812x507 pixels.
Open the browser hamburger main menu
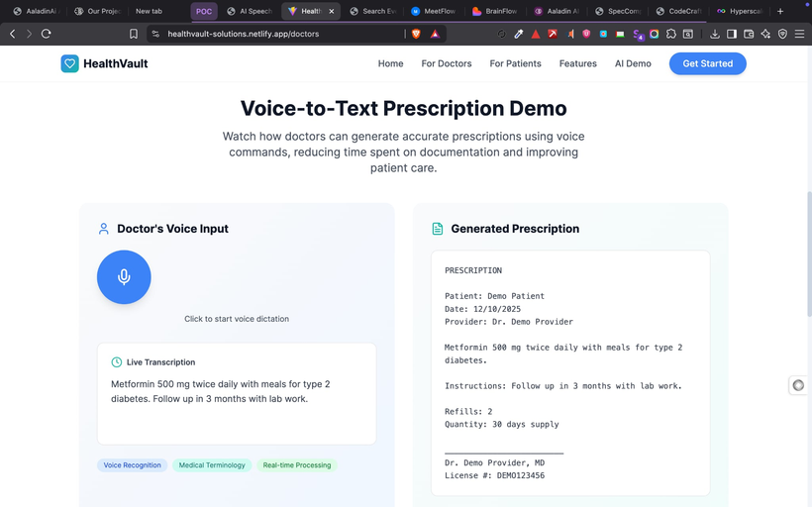[799, 34]
